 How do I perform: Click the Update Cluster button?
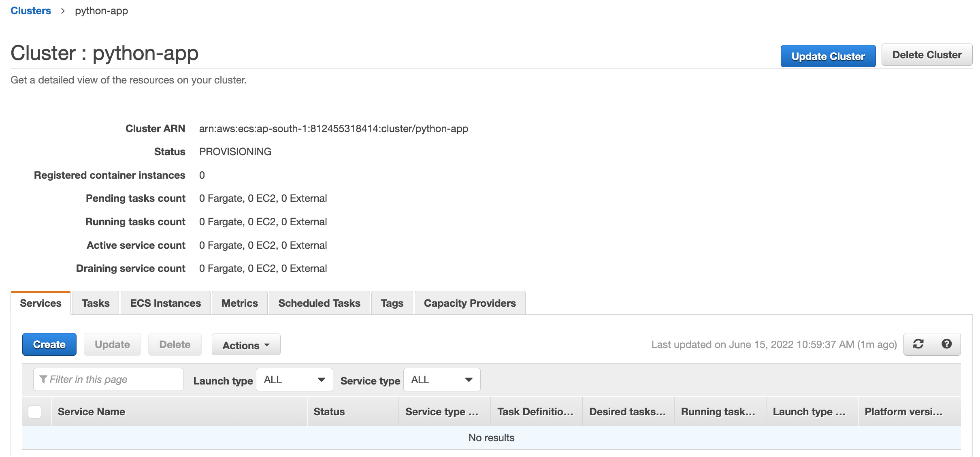tap(828, 56)
